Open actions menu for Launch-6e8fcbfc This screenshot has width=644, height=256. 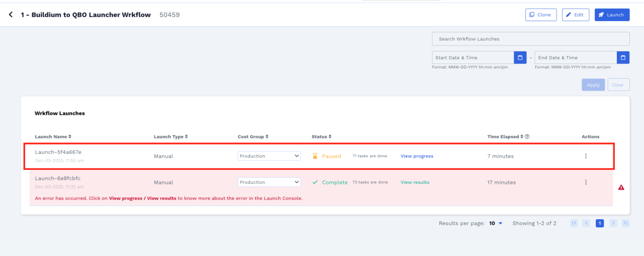586,182
